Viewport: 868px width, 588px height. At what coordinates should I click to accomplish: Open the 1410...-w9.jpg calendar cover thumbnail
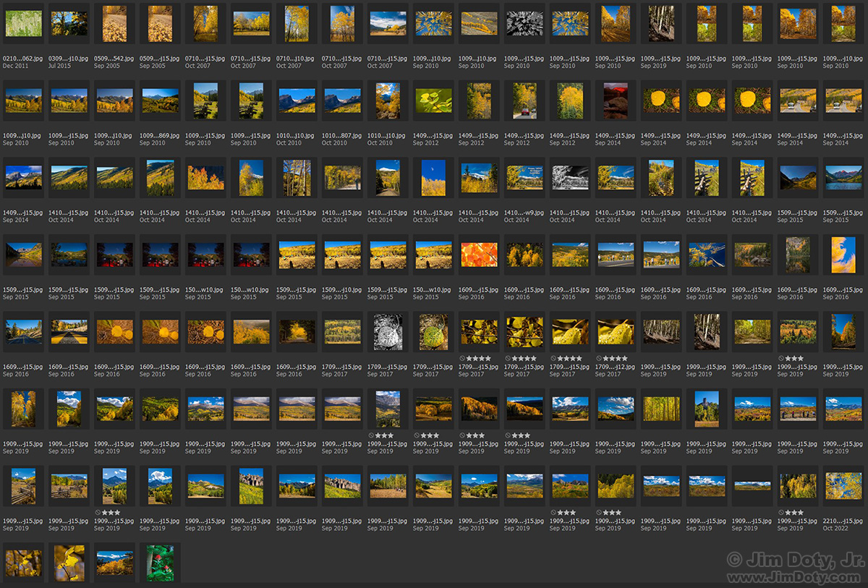tap(525, 178)
